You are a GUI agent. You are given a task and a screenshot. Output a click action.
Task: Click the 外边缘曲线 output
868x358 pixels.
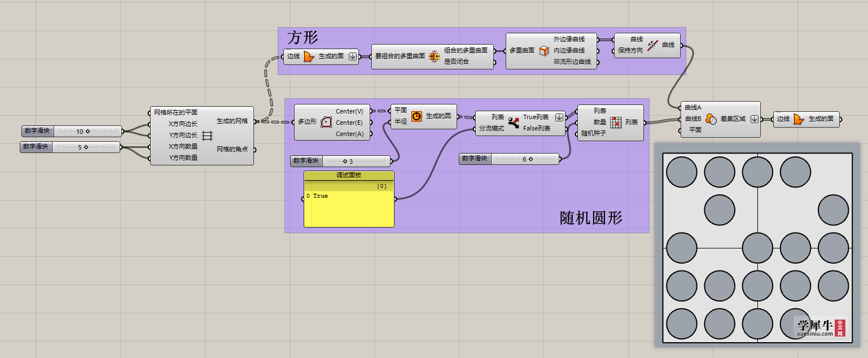click(x=569, y=39)
